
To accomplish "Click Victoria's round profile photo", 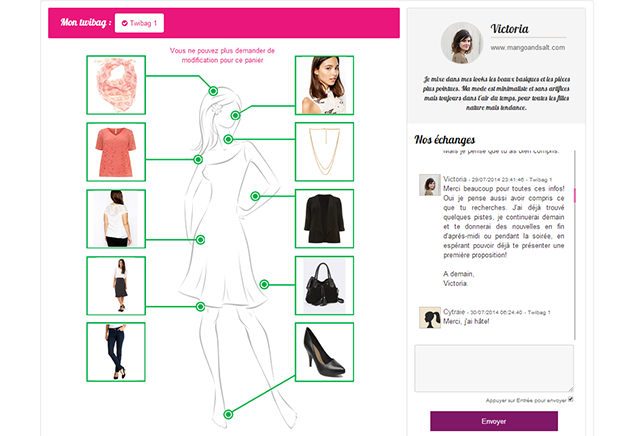I will (x=462, y=43).
